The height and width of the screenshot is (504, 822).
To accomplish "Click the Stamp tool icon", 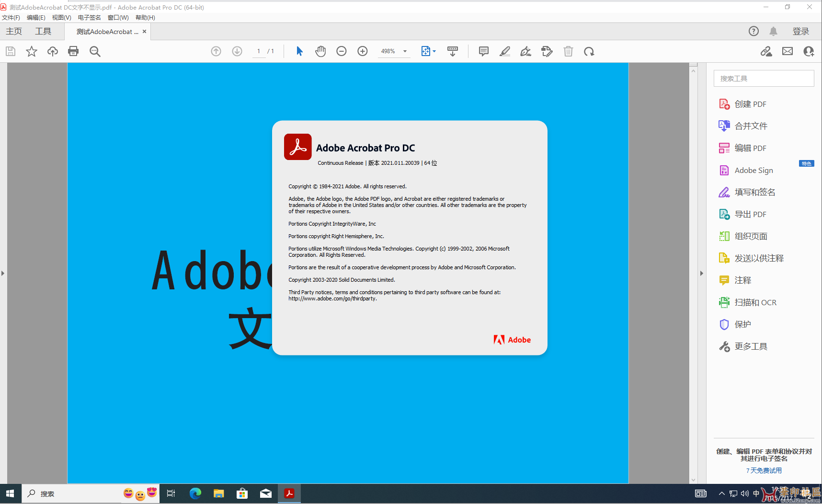I will tap(547, 51).
